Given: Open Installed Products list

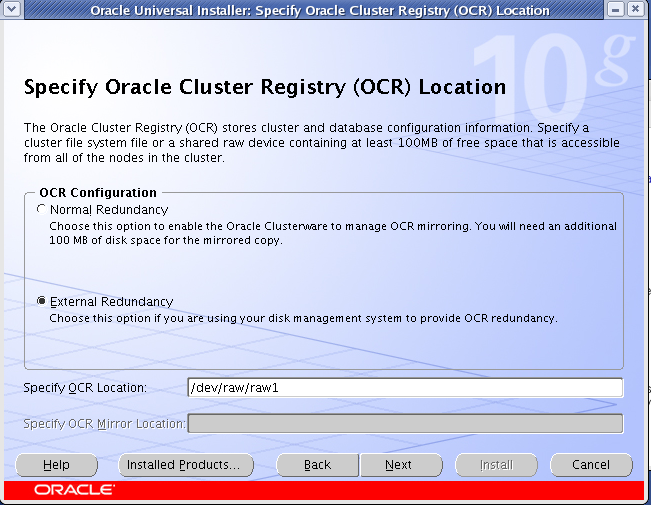Looking at the screenshot, I should 186,465.
